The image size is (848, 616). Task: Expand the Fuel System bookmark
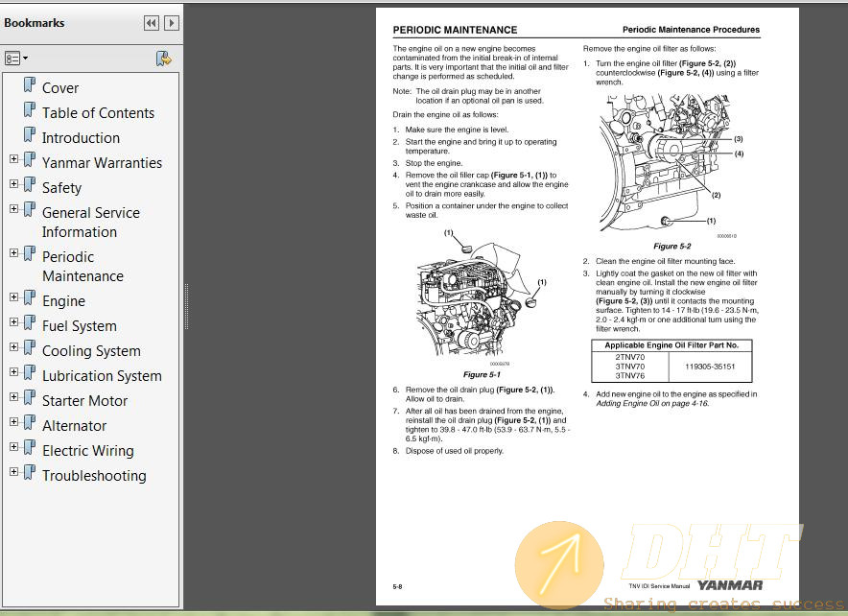point(14,322)
